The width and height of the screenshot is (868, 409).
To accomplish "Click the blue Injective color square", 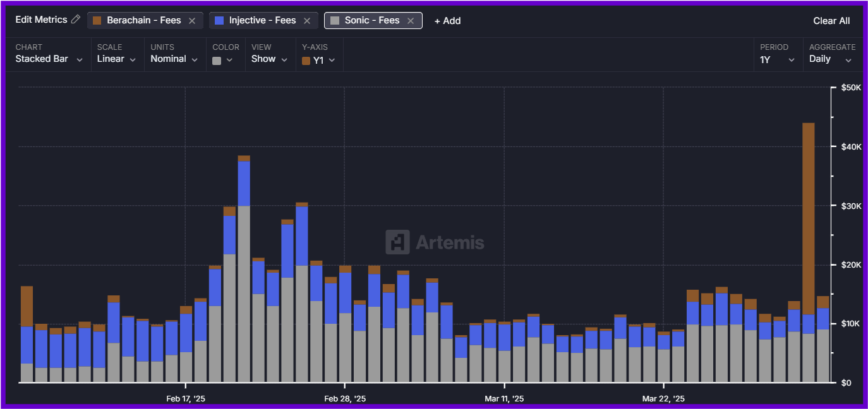I will 219,21.
